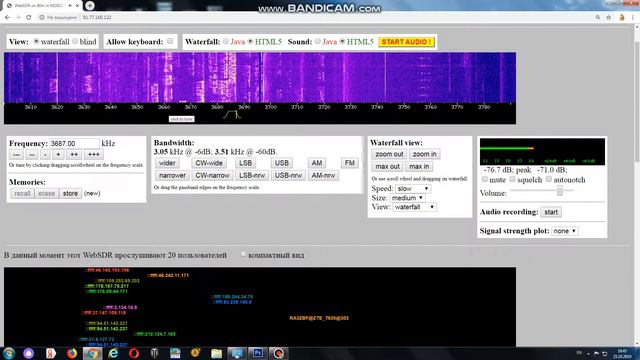The image size is (640, 360).
Task: Click the Volume slider handle
Action: (x=560, y=190)
